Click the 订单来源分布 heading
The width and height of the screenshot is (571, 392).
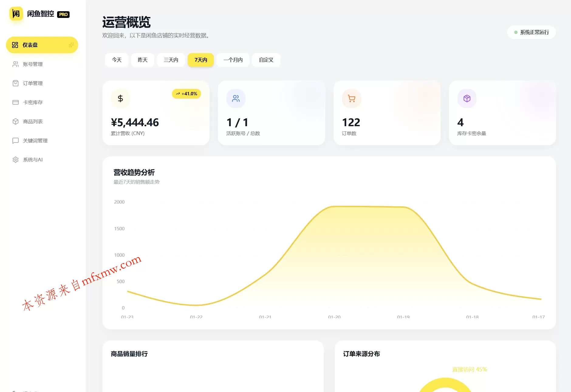(x=361, y=354)
